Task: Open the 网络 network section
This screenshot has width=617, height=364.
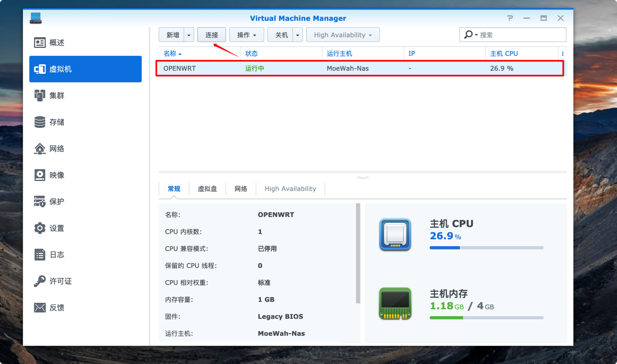Action: point(85,149)
